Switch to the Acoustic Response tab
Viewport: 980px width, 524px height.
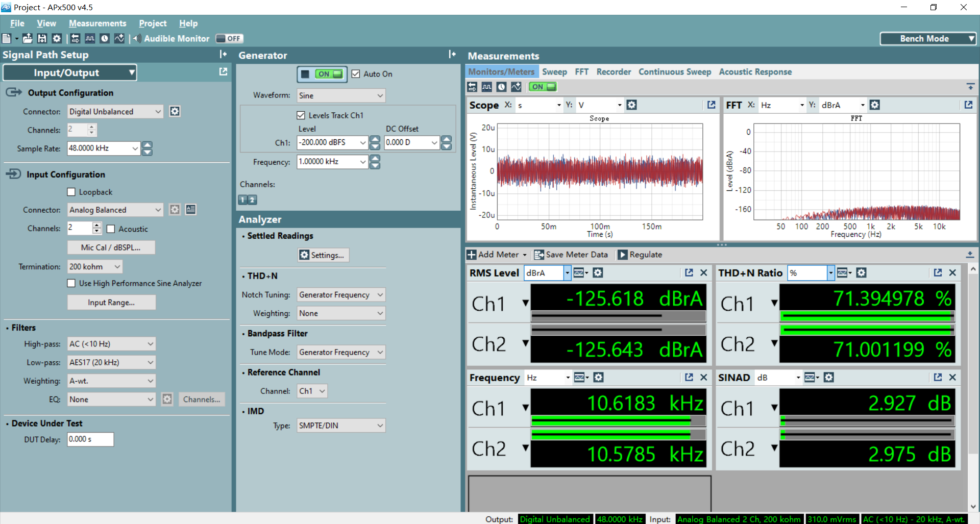[x=755, y=72]
